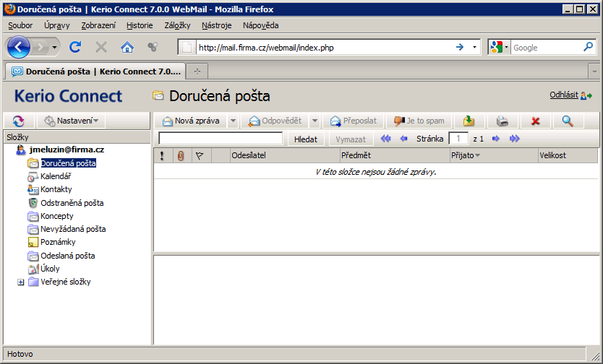603x364 pixels.
Task: Open the Úkoly folder
Action: click(50, 269)
